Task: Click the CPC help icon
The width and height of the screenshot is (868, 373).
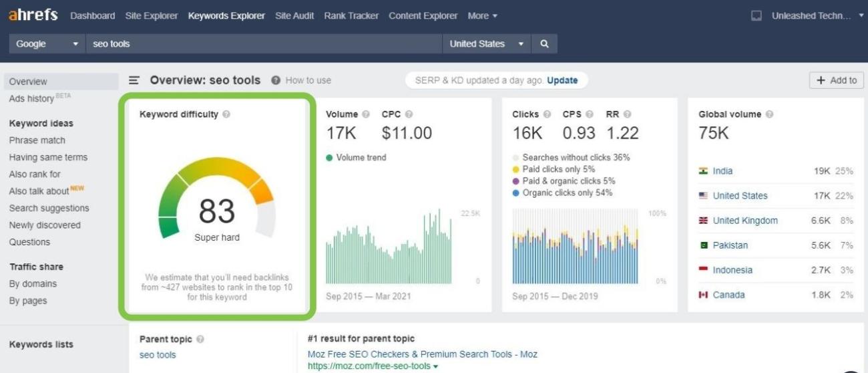Action: click(409, 114)
